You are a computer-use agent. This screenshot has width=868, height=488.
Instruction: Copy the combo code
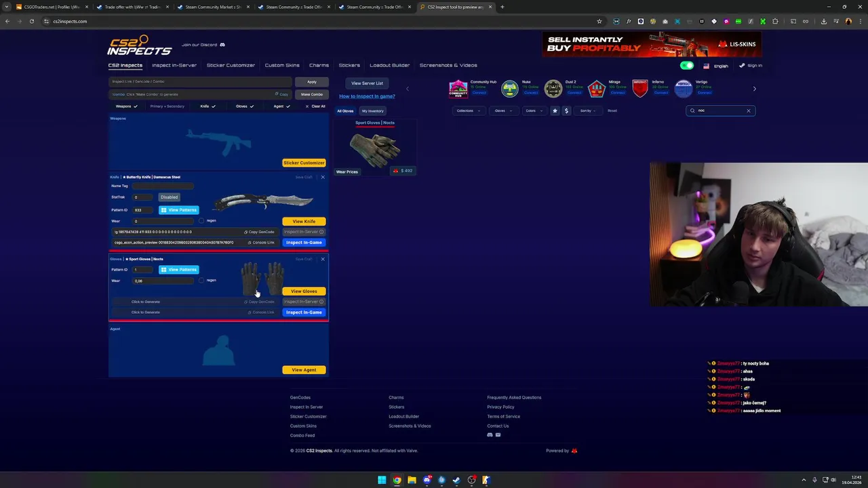pos(281,94)
